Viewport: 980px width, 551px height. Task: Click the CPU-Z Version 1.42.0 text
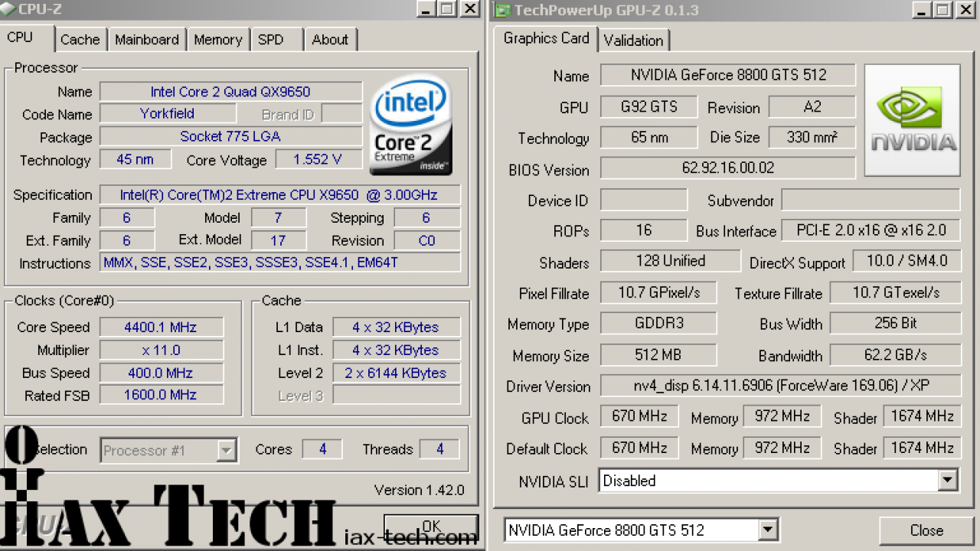pyautogui.click(x=419, y=491)
